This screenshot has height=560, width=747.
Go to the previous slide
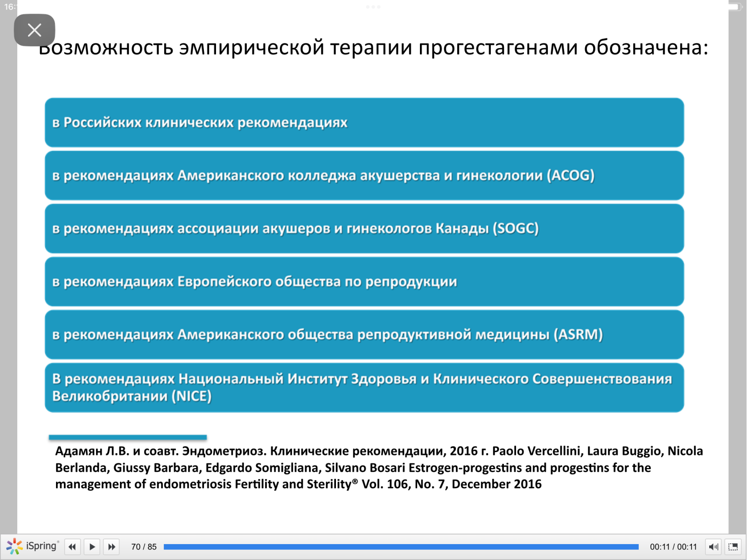(72, 547)
